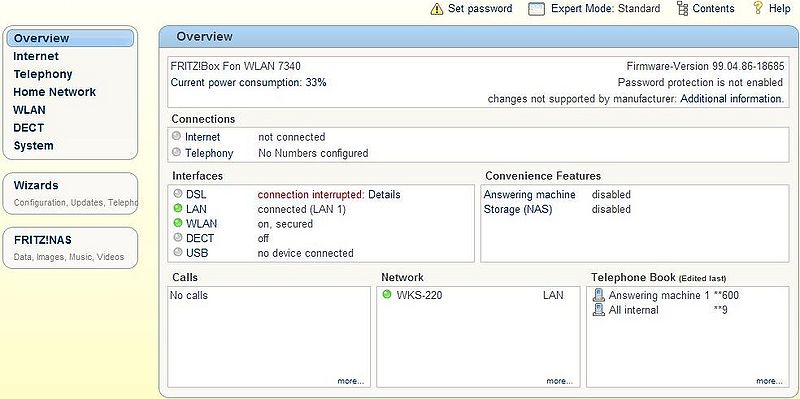Click the Telephony connection label
This screenshot has width=800, height=399.
209,153
